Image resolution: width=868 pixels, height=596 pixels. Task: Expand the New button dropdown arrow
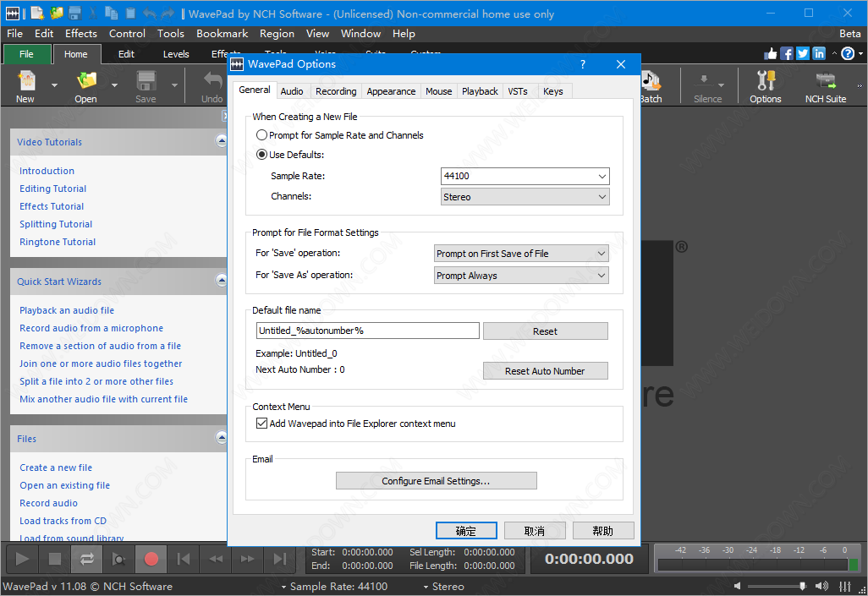pyautogui.click(x=54, y=85)
